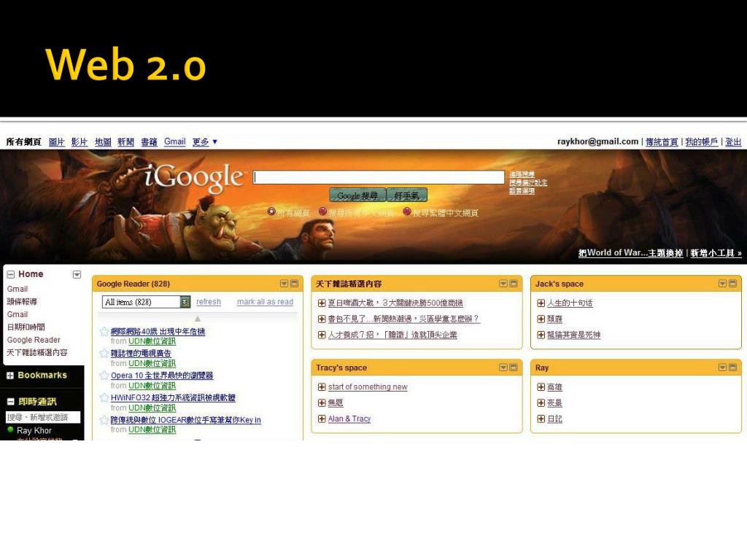Open the 天下雜誌精選內容 gadget menu arrow
The height and width of the screenshot is (560, 747).
click(503, 284)
